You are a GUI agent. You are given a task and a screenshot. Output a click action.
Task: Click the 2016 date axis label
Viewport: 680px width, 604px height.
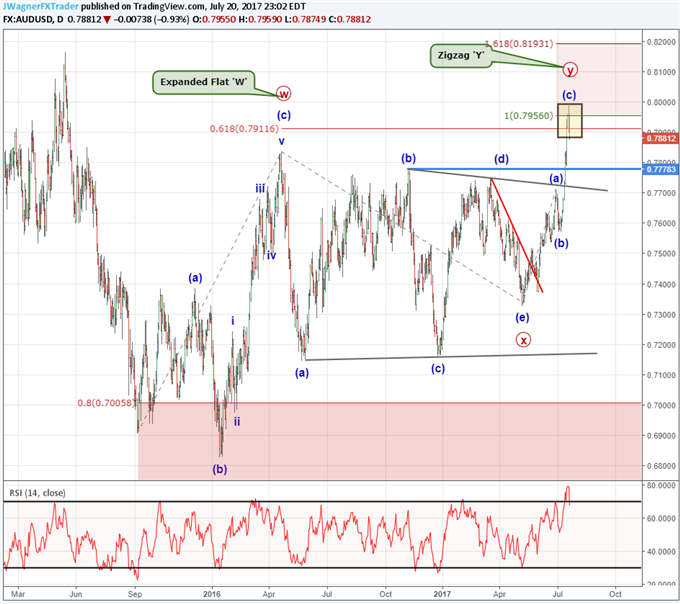[x=212, y=594]
